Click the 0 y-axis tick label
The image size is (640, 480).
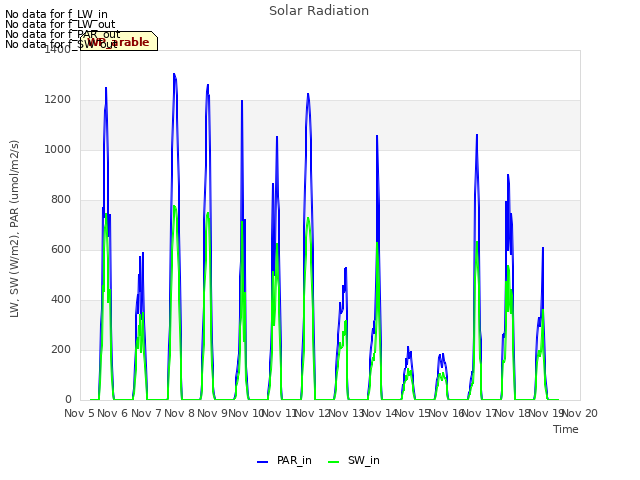pyautogui.click(x=68, y=400)
